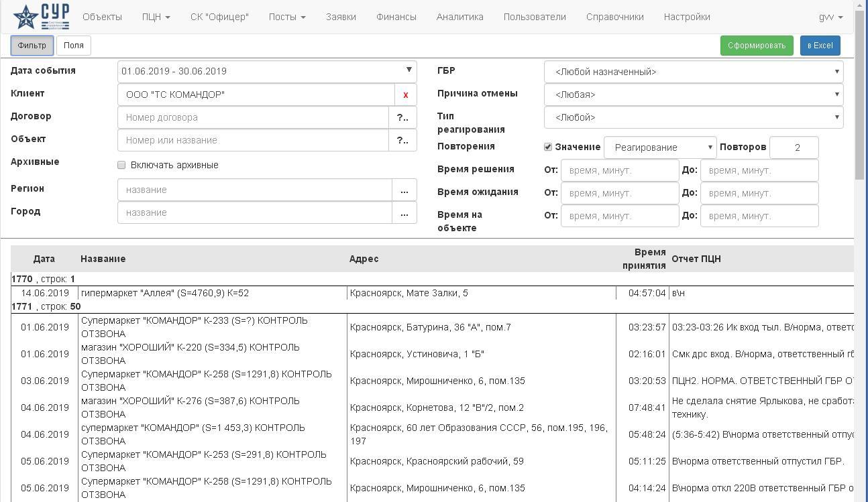Click Супермаркет КОМАНДОР К-233 row

[432, 327]
